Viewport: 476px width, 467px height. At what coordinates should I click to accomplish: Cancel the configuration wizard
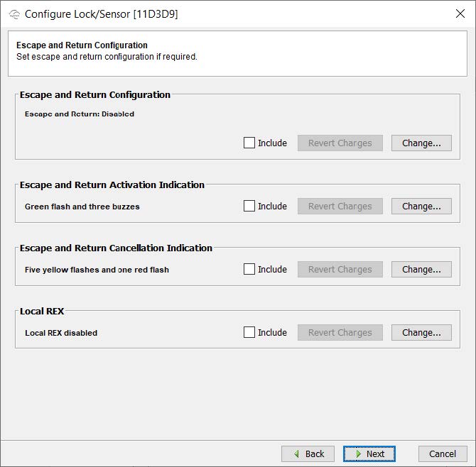click(442, 454)
